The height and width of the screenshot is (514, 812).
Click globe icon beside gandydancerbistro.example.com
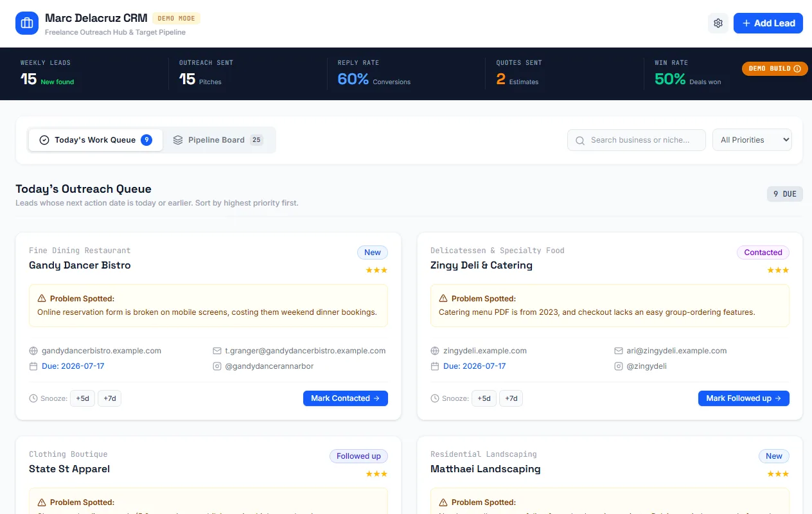pyautogui.click(x=33, y=351)
